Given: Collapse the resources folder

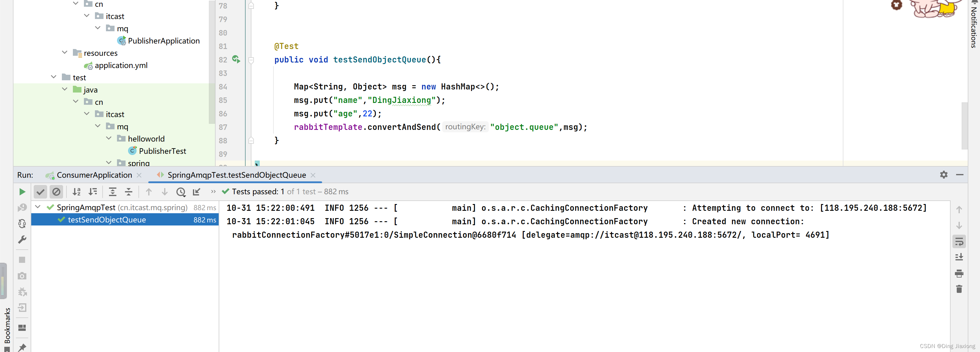Looking at the screenshot, I should (x=65, y=52).
